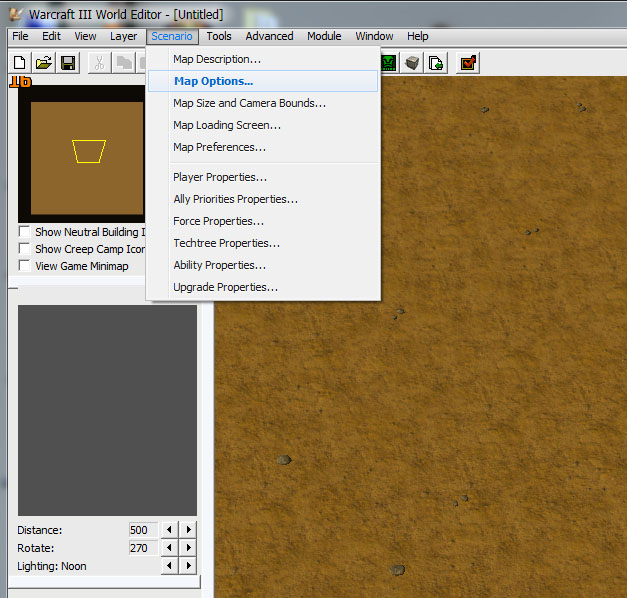Open Player Properties from menu
The height and width of the screenshot is (598, 627).
(x=263, y=177)
